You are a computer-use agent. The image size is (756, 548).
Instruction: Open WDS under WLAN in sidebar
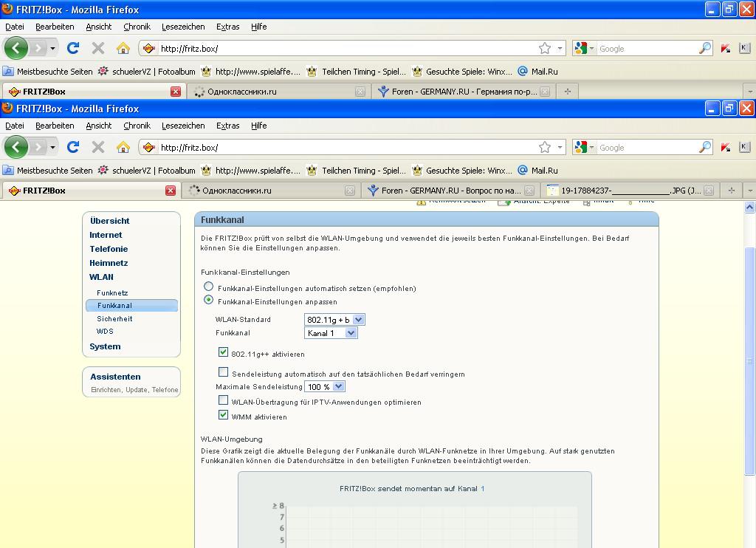pyautogui.click(x=105, y=332)
